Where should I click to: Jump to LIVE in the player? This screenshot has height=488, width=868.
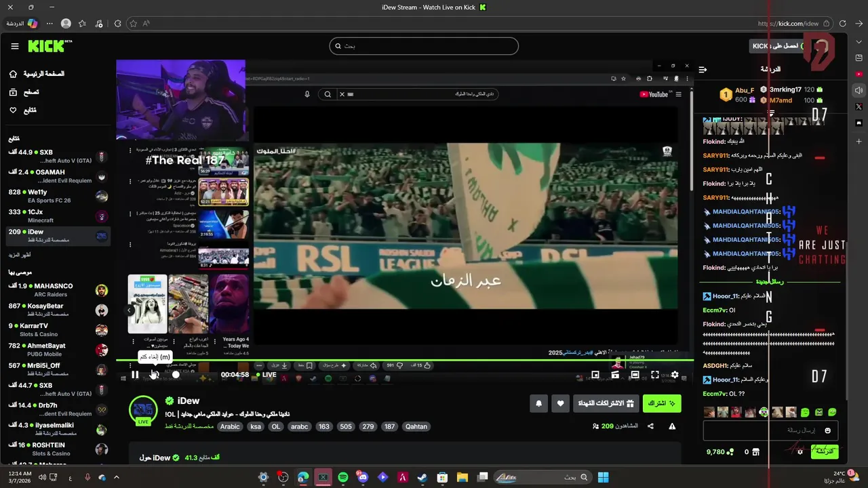265,375
